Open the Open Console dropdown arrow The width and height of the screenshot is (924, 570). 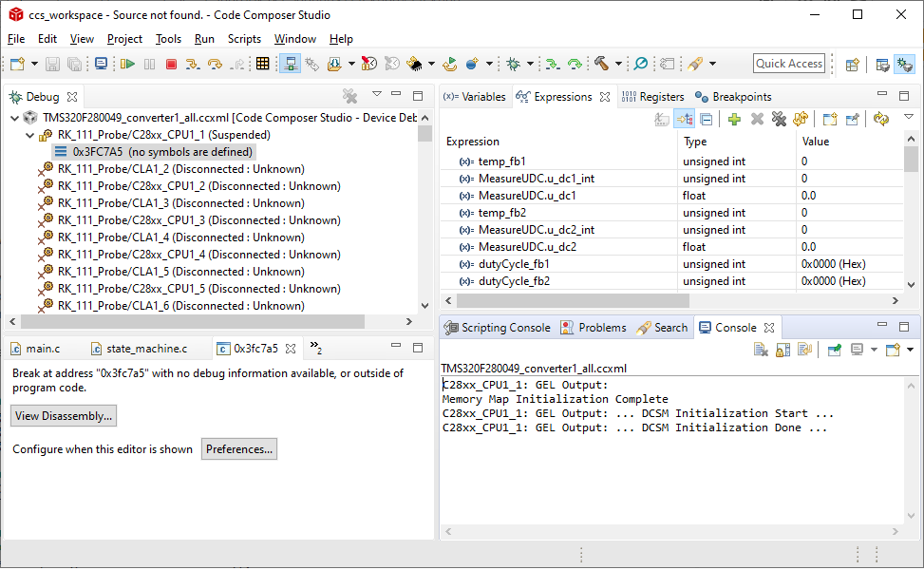[x=910, y=351]
